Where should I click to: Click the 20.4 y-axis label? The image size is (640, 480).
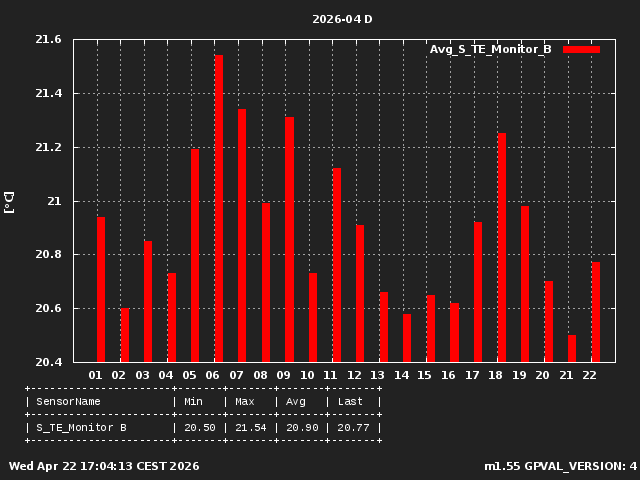48,362
